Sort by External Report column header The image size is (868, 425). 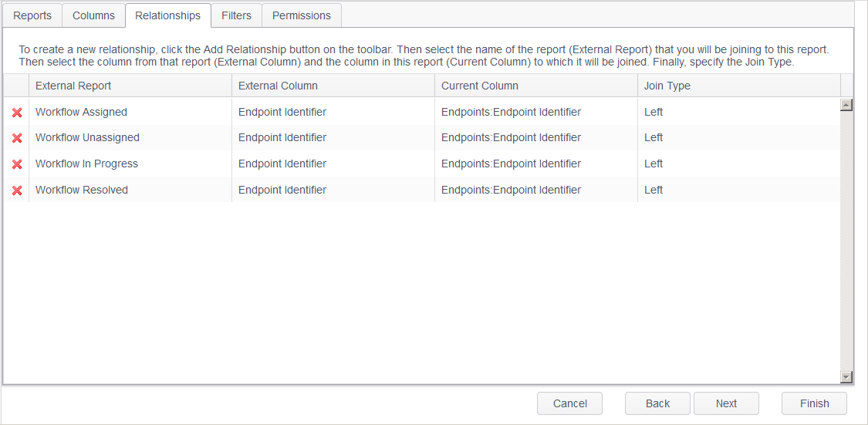coord(130,86)
